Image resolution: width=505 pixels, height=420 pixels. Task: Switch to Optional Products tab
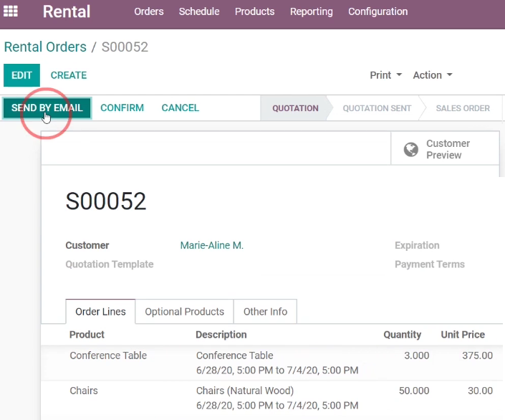point(184,312)
